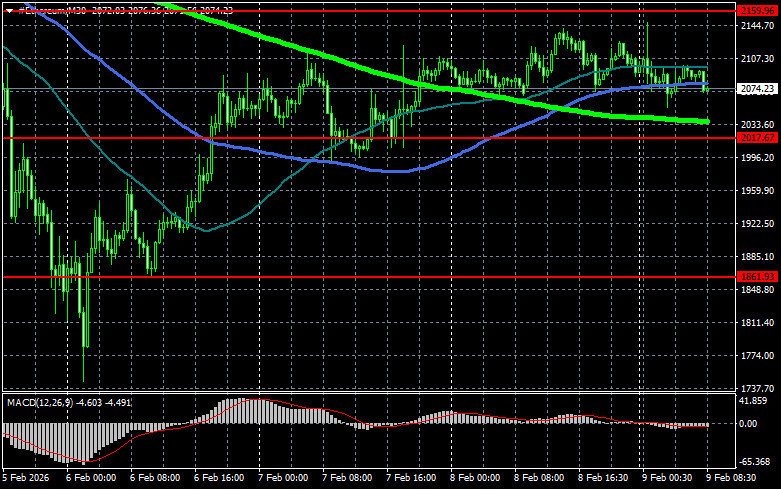Click the 6 Feb 16:00 time label
Screen dimensions: 781x489
tap(219, 478)
